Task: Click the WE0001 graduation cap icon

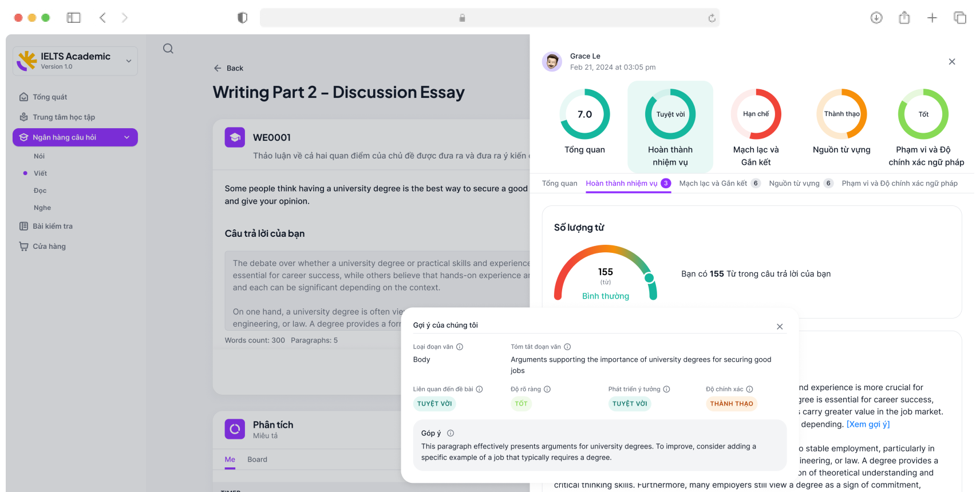Action: pyautogui.click(x=235, y=137)
